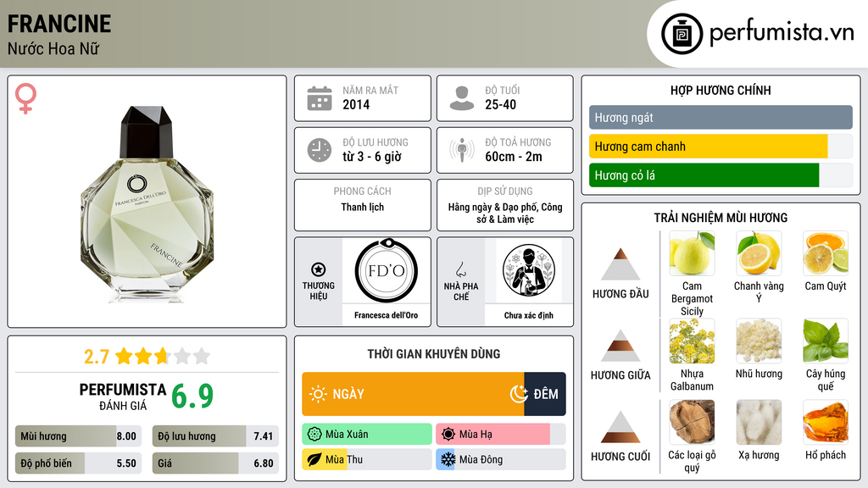Image resolution: width=868 pixels, height=488 pixels.
Task: Click the Mùa Hạ season bar
Action: (x=492, y=435)
